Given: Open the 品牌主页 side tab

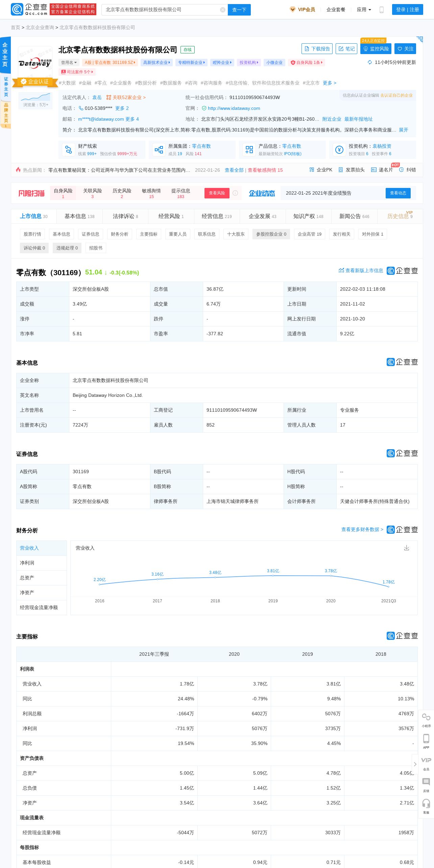Looking at the screenshot, I should click(x=6, y=115).
